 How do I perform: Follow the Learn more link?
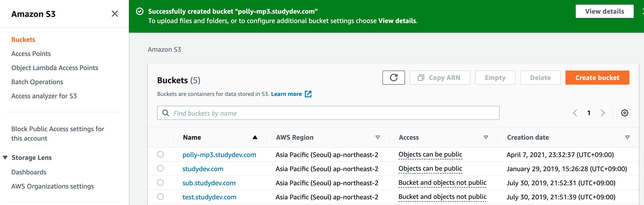tap(286, 94)
